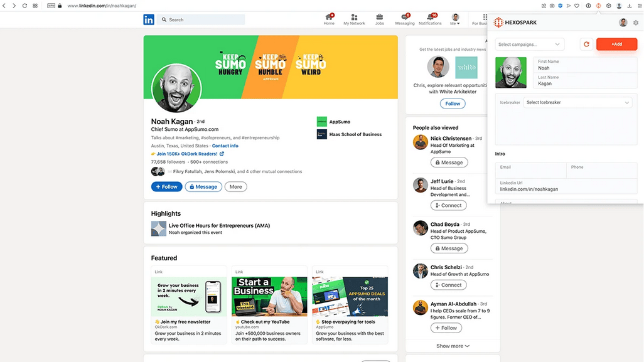The width and height of the screenshot is (644, 362).
Task: Open the Select campaigns dropdown
Action: 530,44
